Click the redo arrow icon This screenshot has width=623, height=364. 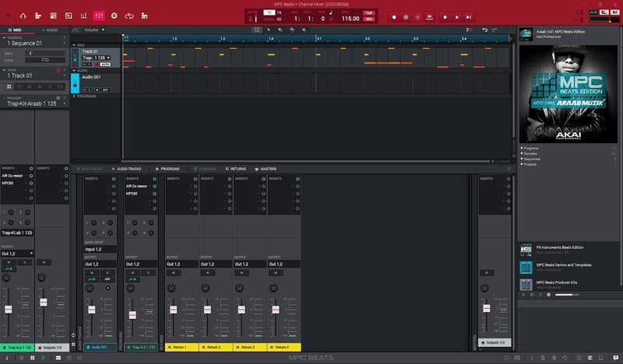[x=495, y=30]
